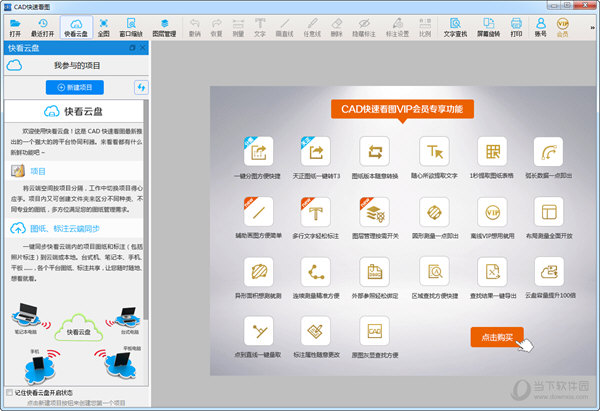600x411 pixels.
Task: Click the 一键分图方便快捷 VIP feature icon
Action: pyautogui.click(x=258, y=152)
